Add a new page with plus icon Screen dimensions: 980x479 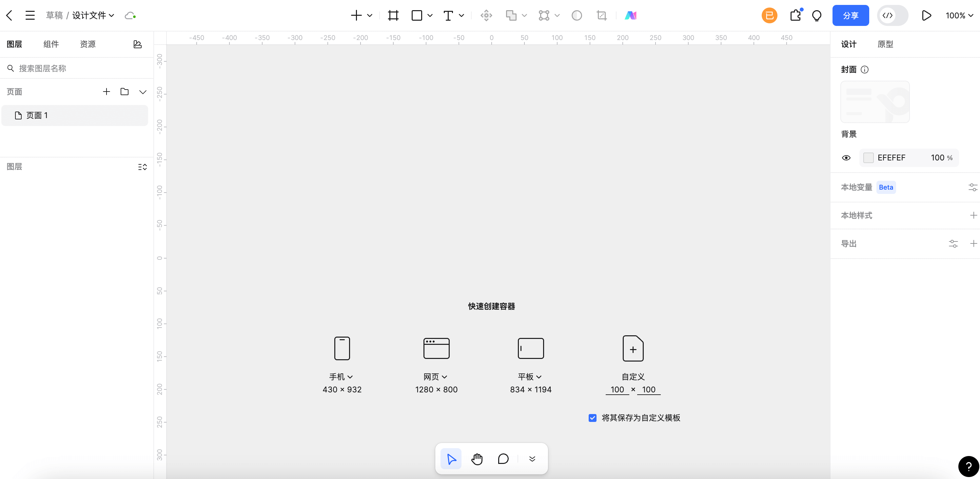click(x=107, y=92)
